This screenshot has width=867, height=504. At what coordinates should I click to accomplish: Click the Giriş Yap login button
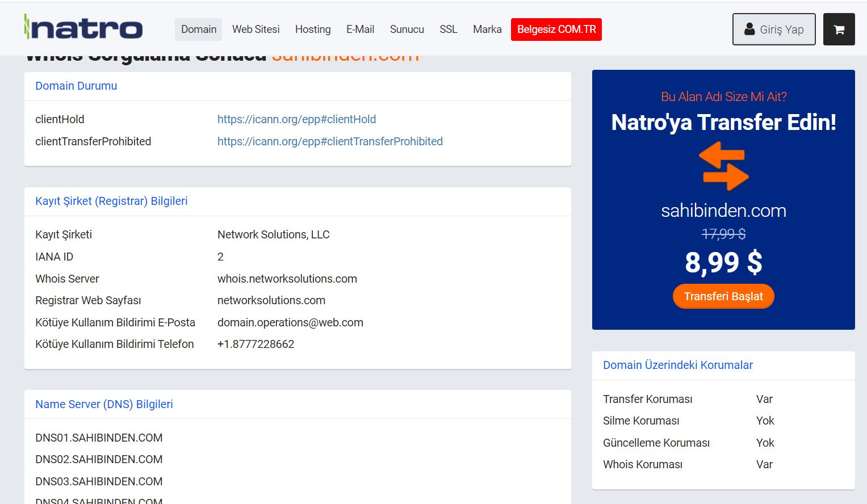[x=774, y=30]
